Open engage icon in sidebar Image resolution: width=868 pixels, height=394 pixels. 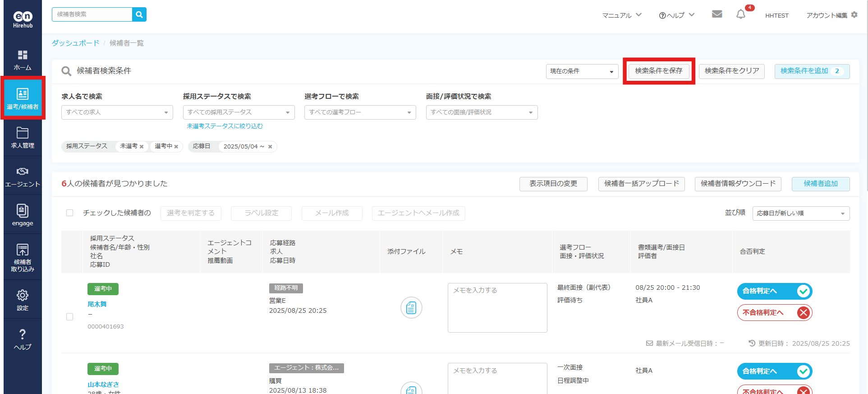point(23,215)
